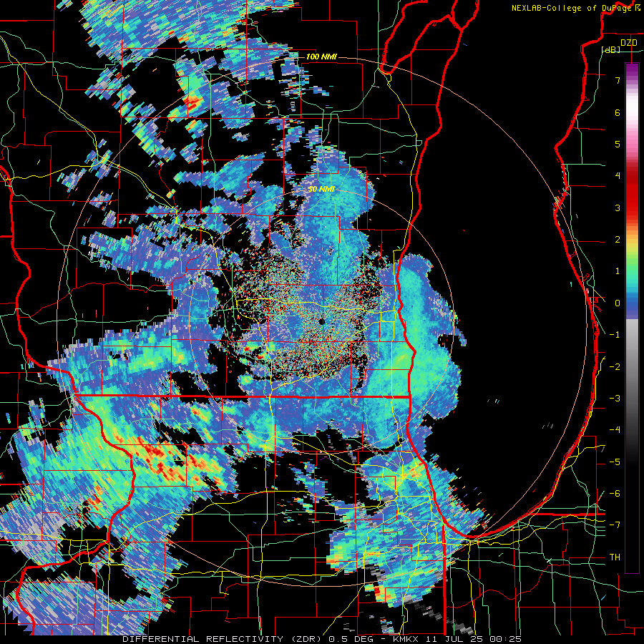Click the -5 value on the scale

(x=615, y=462)
